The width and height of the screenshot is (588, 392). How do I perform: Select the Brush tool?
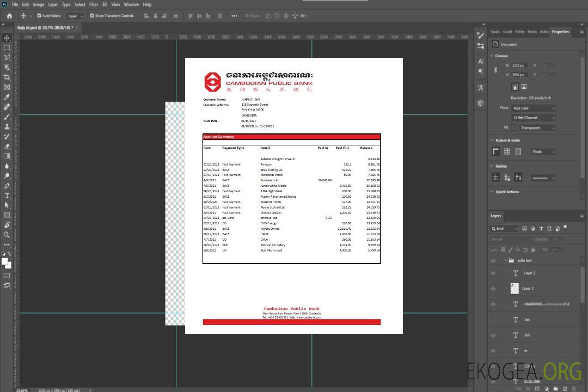[7, 117]
